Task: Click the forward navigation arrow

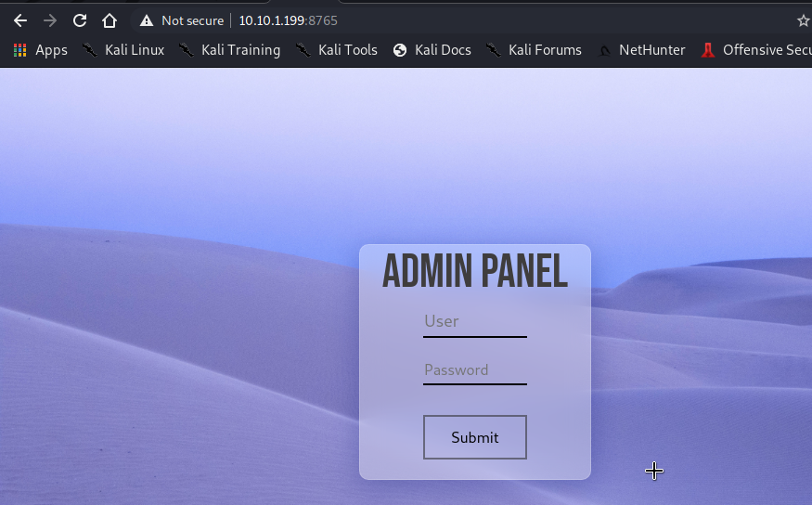Action: click(50, 20)
